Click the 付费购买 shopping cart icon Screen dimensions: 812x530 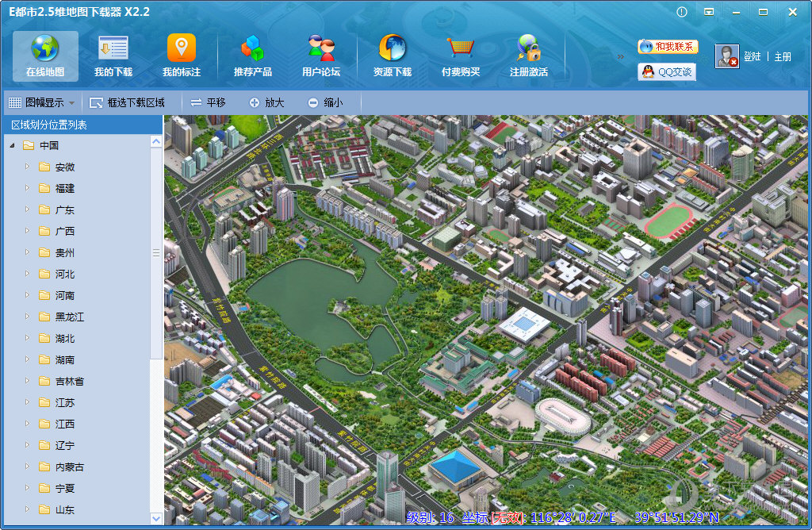[461, 49]
